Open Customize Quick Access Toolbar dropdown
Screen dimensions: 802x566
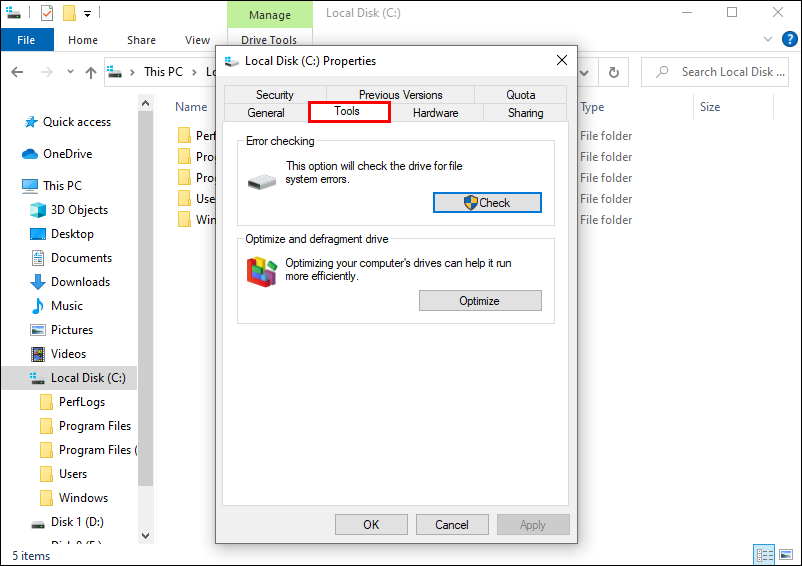pos(87,14)
